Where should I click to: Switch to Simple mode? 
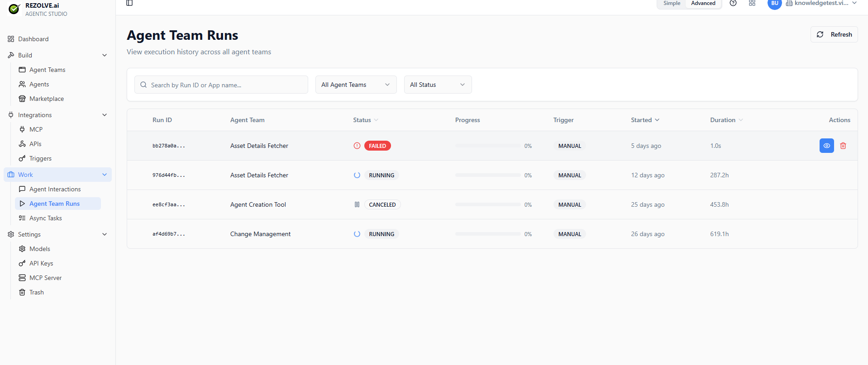[x=672, y=3]
